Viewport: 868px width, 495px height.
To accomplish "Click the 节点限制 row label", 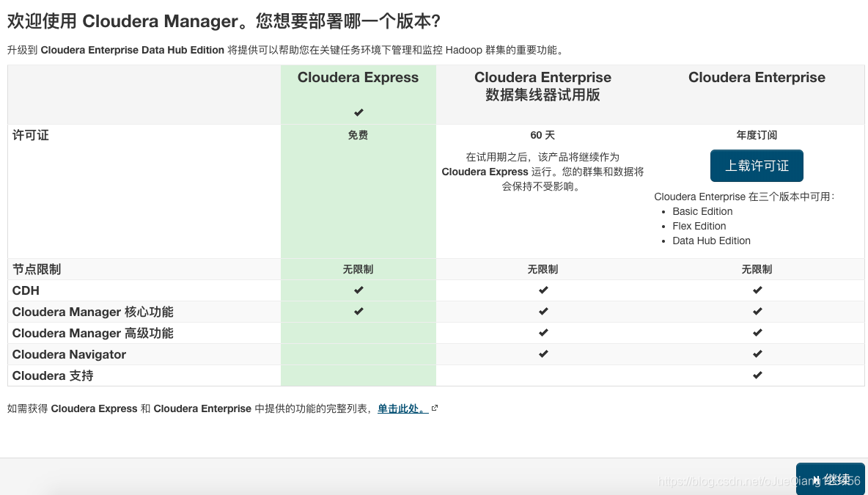I will click(37, 270).
